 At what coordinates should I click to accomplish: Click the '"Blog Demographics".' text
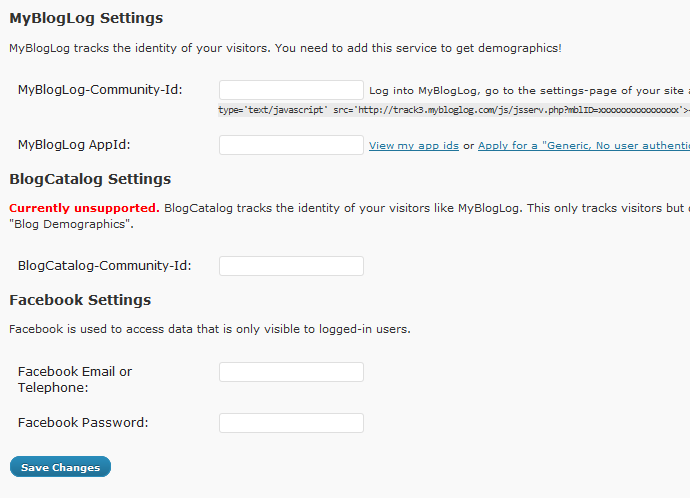[71, 224]
